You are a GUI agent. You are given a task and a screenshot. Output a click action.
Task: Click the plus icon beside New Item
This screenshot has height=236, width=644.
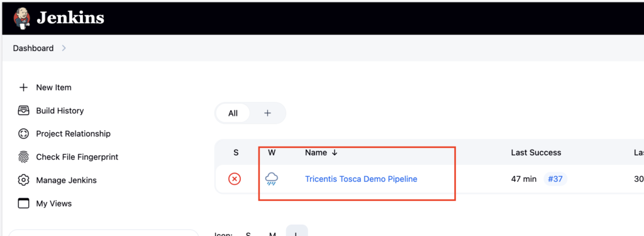coord(23,87)
